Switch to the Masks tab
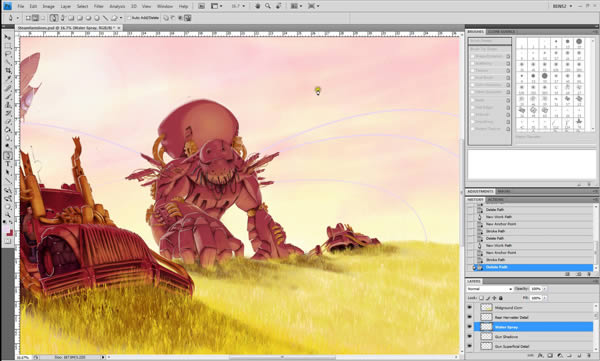Viewport: 600px width, 361px height. pyautogui.click(x=504, y=191)
